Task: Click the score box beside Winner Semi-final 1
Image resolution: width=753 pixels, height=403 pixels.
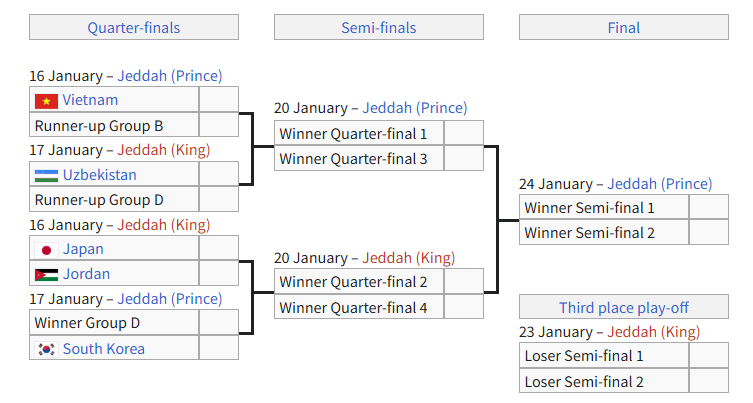Action: [x=708, y=208]
